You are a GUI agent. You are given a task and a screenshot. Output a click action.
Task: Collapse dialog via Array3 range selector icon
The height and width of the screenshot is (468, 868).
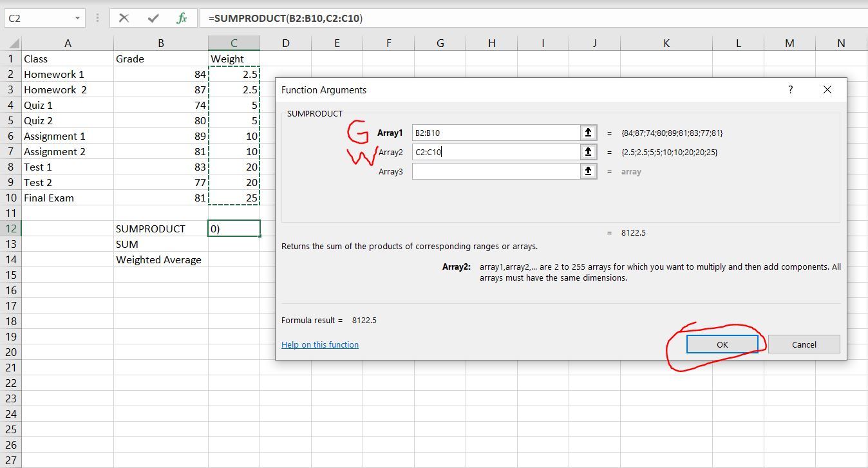coord(588,171)
